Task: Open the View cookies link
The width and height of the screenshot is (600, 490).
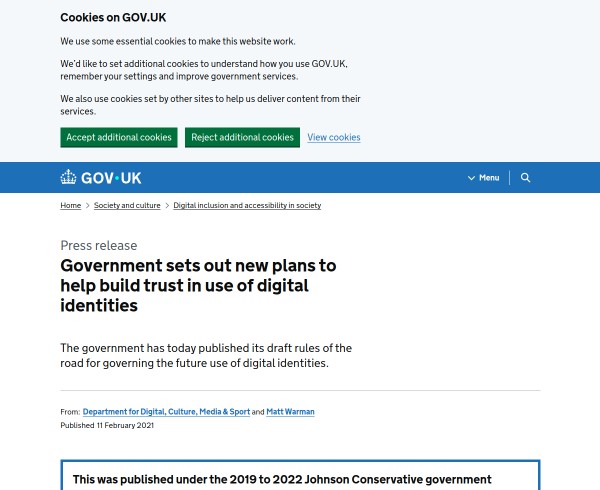Action: pos(334,137)
